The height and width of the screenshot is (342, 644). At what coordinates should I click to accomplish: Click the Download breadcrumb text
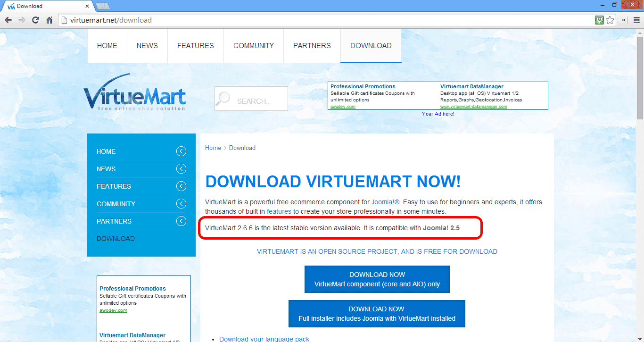(242, 148)
